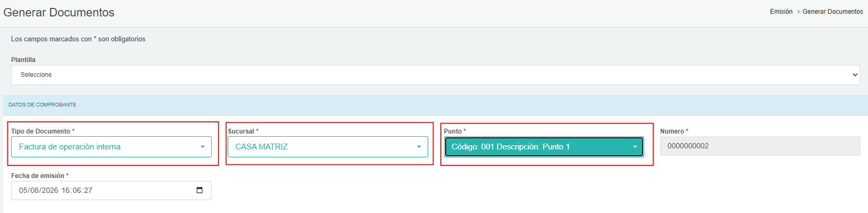
Task: Click the Emisión breadcrumb link
Action: click(x=781, y=12)
